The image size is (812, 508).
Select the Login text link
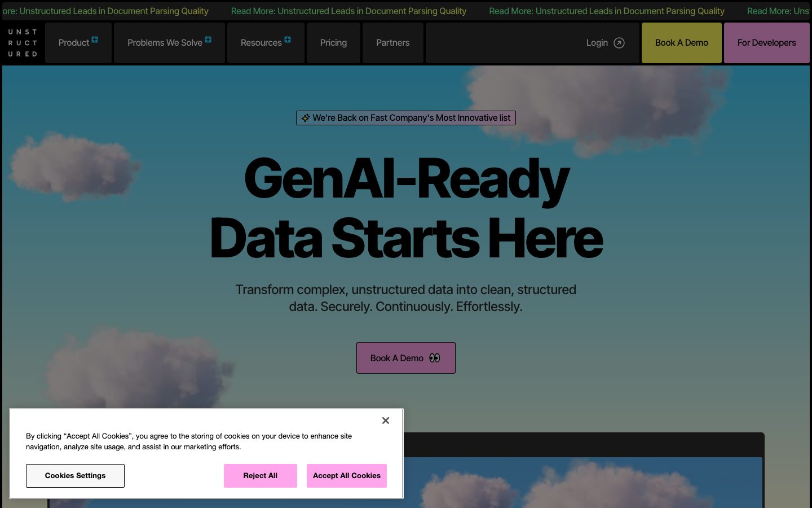pos(597,43)
